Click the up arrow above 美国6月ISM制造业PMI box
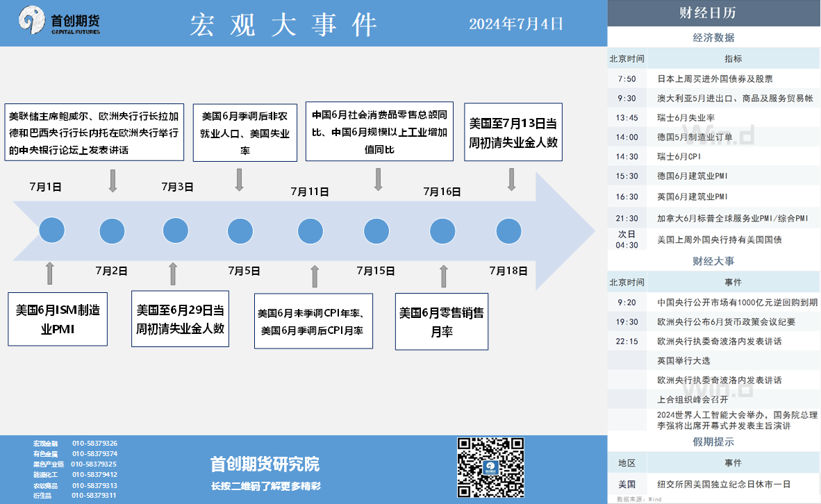Image resolution: width=821 pixels, height=504 pixels. 49,274
